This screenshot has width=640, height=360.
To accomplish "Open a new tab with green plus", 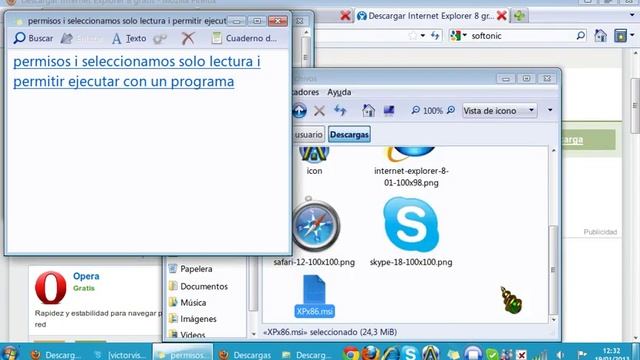I will [519, 16].
